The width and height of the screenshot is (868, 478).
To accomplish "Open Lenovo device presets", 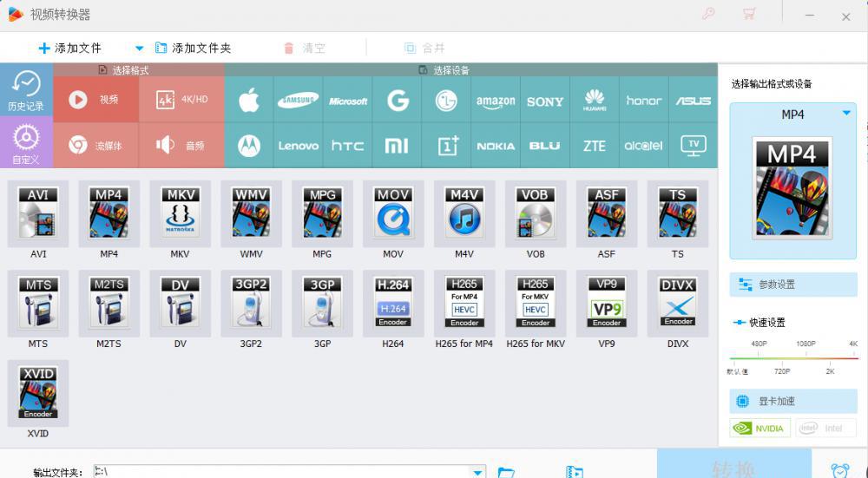I will point(299,146).
